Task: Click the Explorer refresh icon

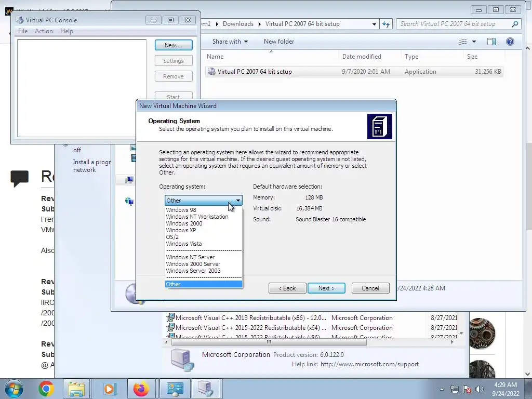Action: [x=386, y=24]
